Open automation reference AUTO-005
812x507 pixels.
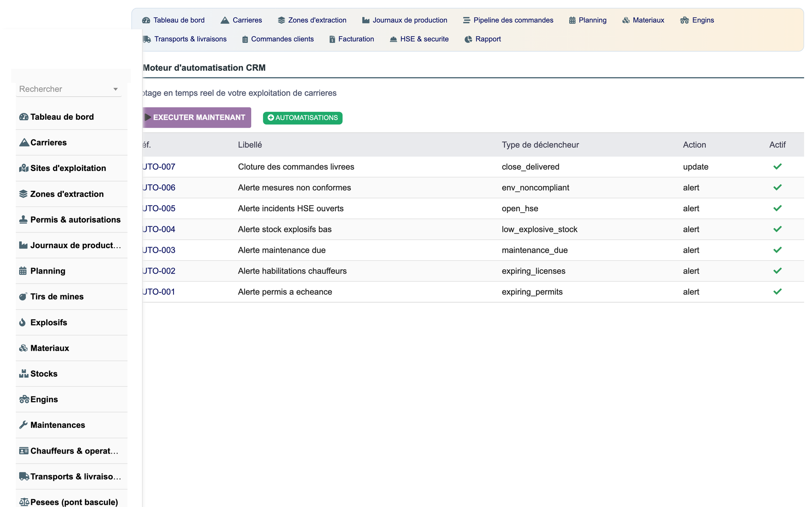(159, 208)
